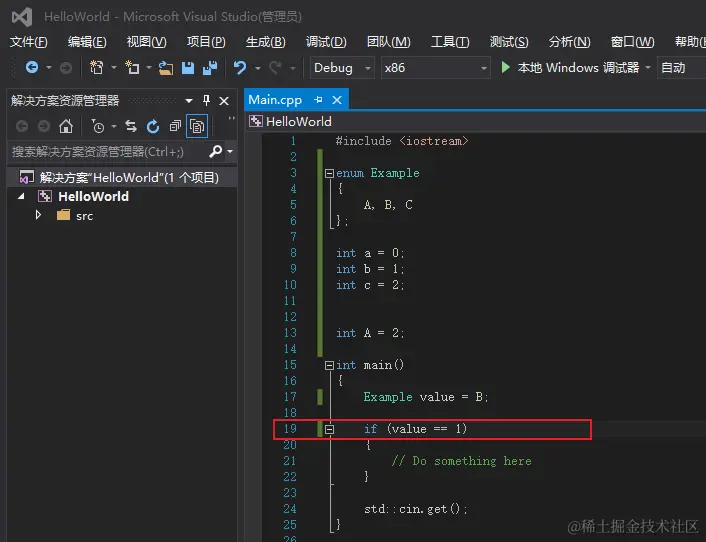Navigate backward with the blue arrow button
Viewport: 706px width, 542px height.
[x=32, y=68]
